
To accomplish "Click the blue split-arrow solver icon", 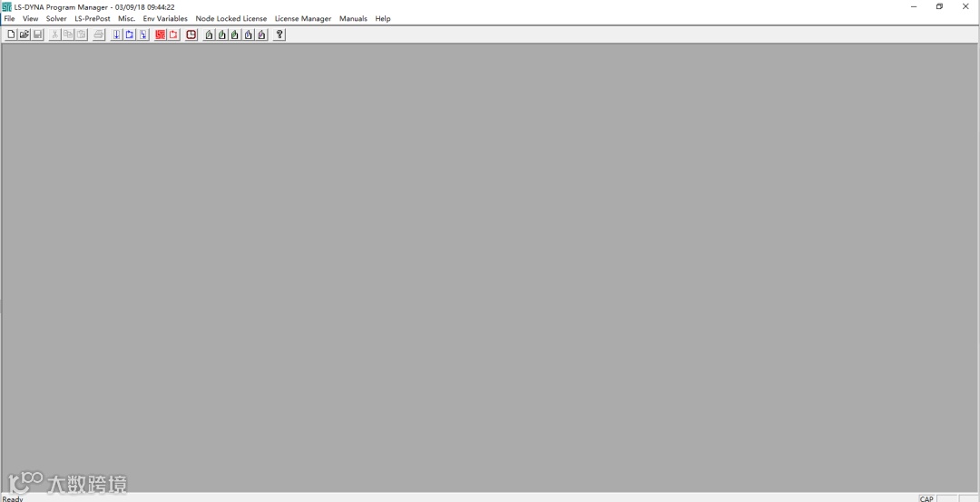I will [x=143, y=34].
